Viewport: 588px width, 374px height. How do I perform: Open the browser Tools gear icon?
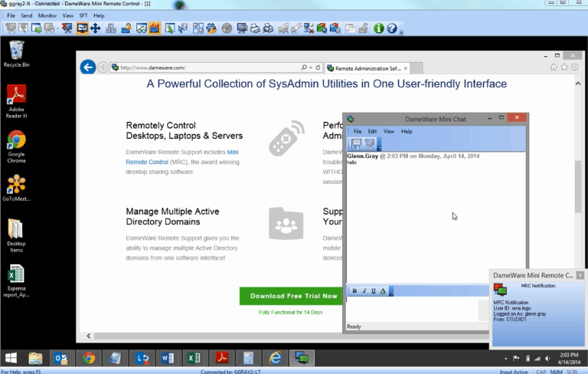pos(575,67)
